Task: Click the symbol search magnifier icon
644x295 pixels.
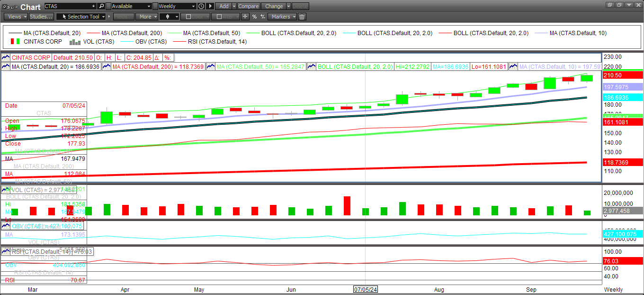Action: pyautogui.click(x=101, y=6)
